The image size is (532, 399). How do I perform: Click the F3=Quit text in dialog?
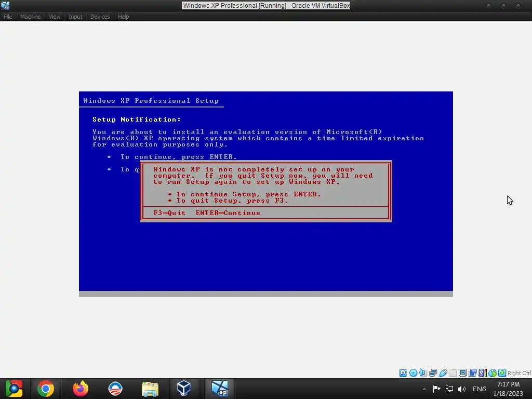coord(169,213)
